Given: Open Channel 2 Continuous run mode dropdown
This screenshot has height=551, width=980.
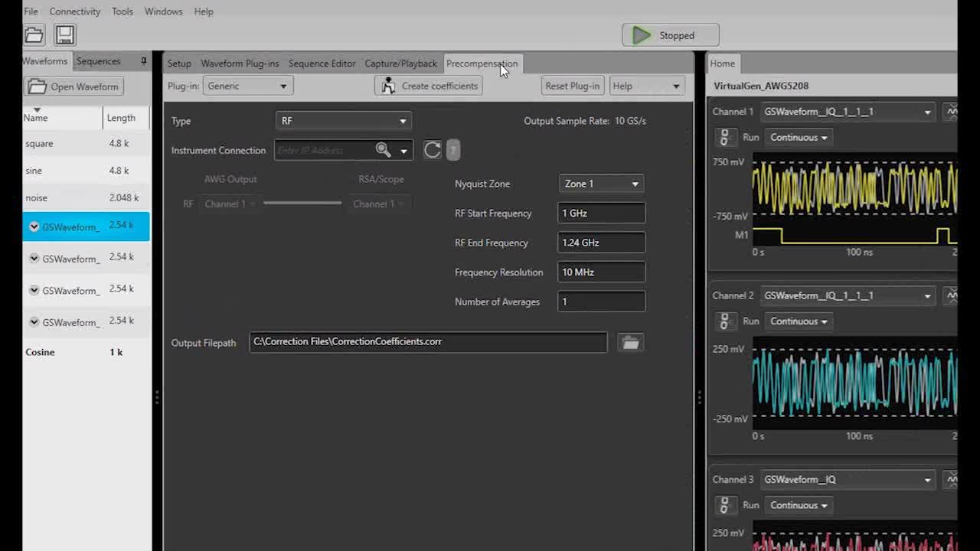Looking at the screenshot, I should 799,321.
